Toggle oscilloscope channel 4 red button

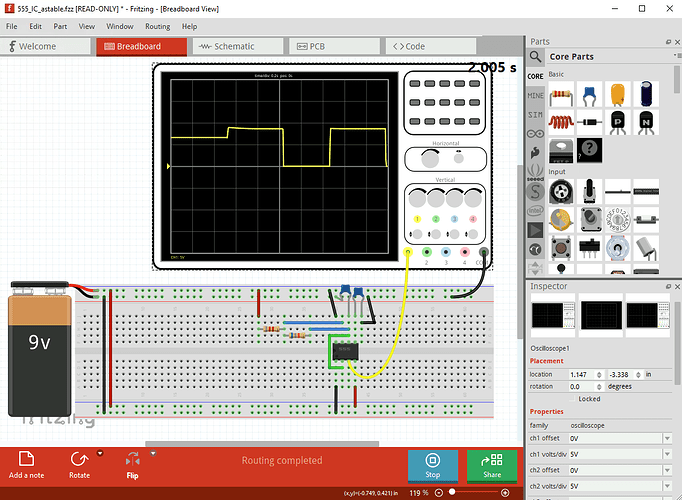tap(473, 219)
